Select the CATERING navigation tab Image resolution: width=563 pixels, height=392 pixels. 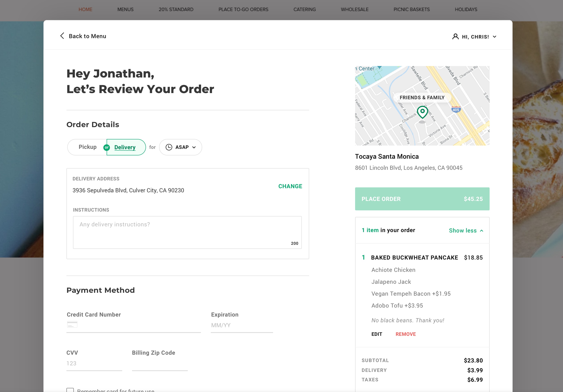tap(305, 9)
